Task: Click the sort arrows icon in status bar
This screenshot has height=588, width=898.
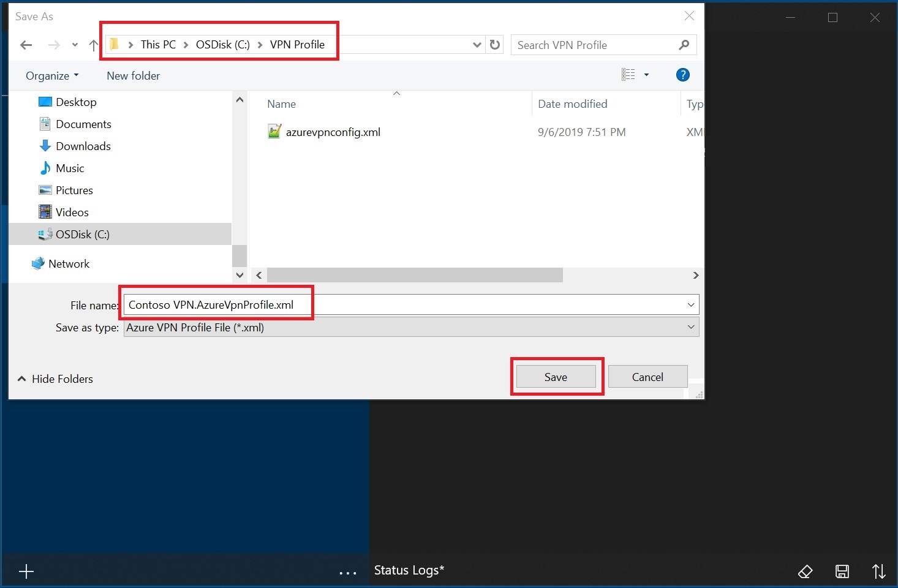Action: click(x=879, y=571)
